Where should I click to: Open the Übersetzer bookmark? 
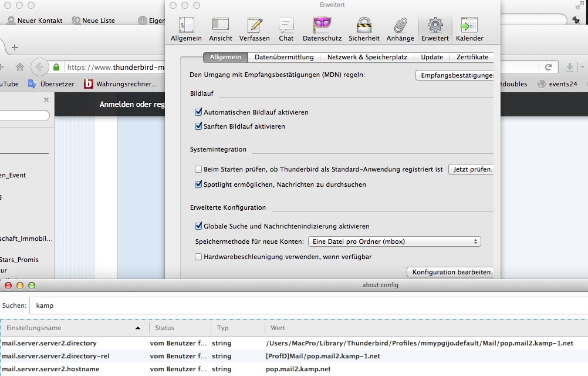tap(52, 84)
